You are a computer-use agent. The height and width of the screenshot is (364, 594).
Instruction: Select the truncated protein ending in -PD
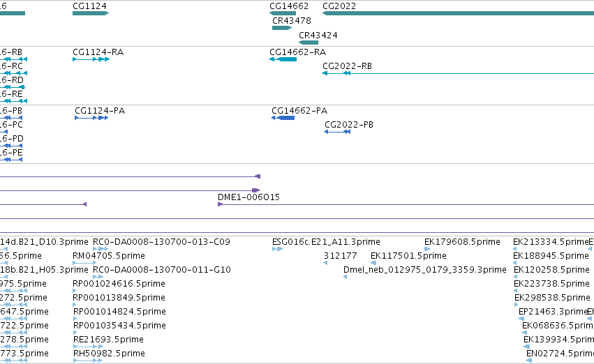11,146
